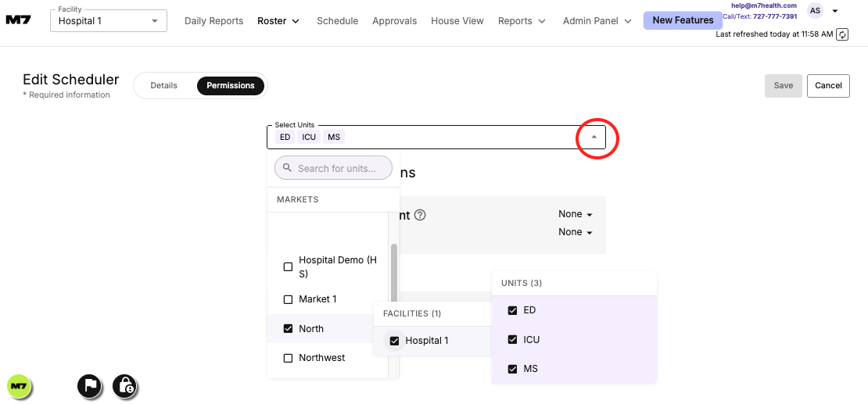Click the lock floating icon
Screen dimensions: 868x404
[125, 385]
